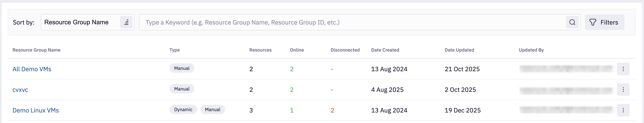Click the Dynamic tag on Demo Linux VMs
The height and width of the screenshot is (123, 644).
pos(183,110)
